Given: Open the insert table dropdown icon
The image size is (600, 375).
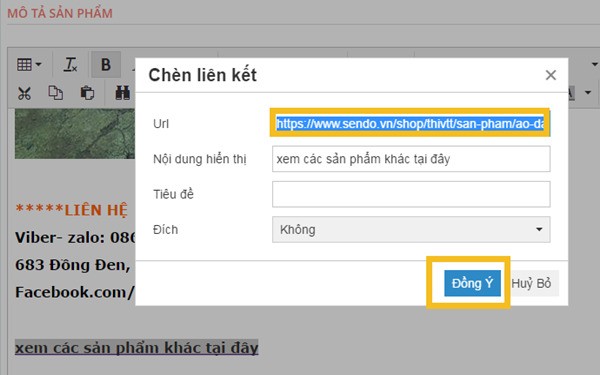Looking at the screenshot, I should point(29,65).
